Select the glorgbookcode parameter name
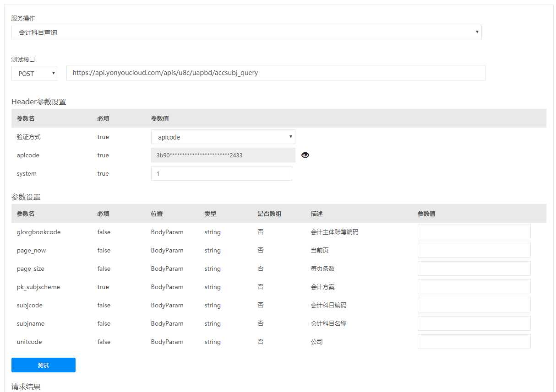 coord(38,232)
